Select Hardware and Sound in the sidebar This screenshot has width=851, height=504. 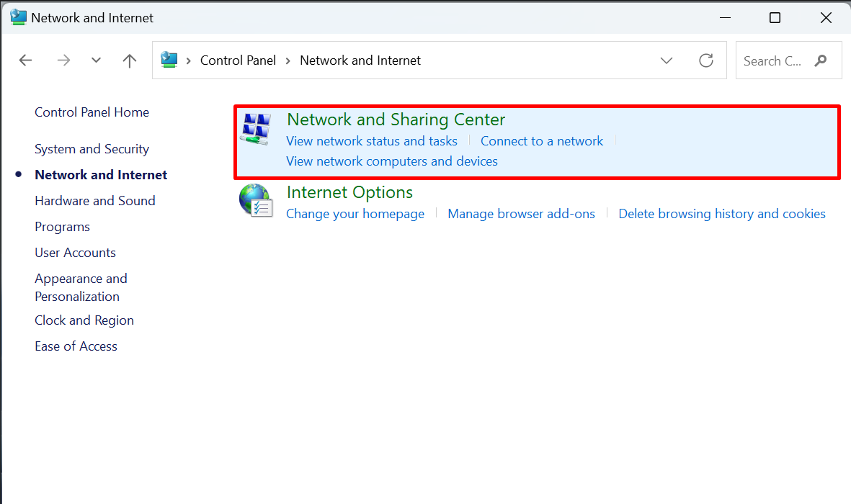[x=94, y=201]
